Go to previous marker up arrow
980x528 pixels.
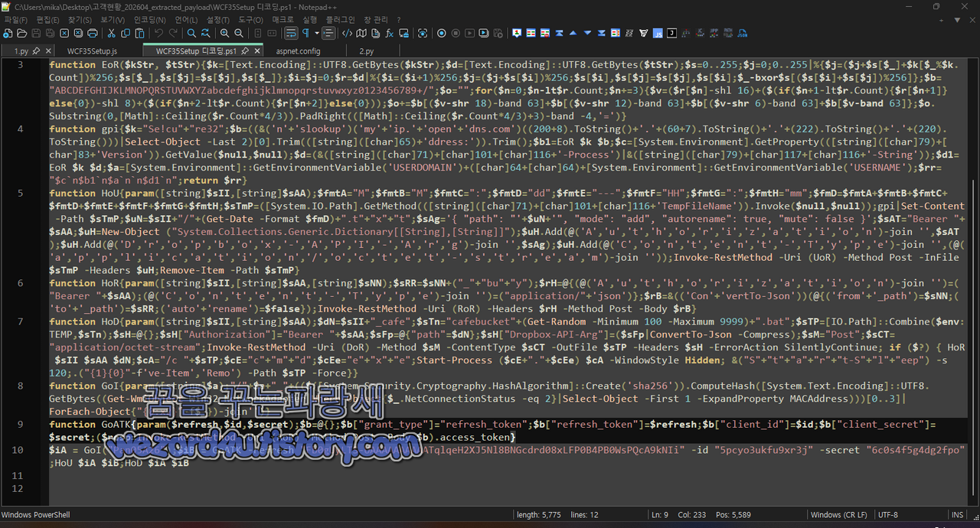pos(573,33)
